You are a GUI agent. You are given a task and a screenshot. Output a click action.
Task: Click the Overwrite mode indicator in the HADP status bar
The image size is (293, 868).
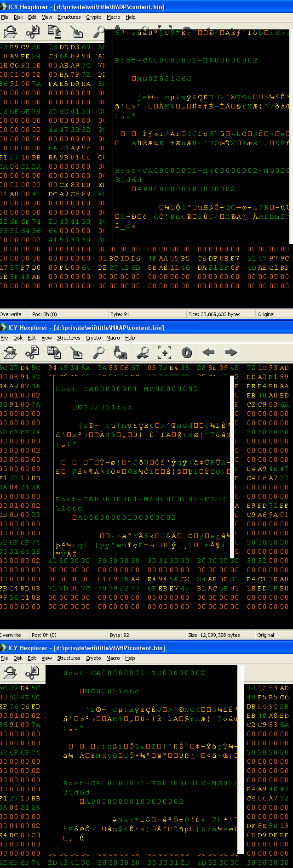11,314
